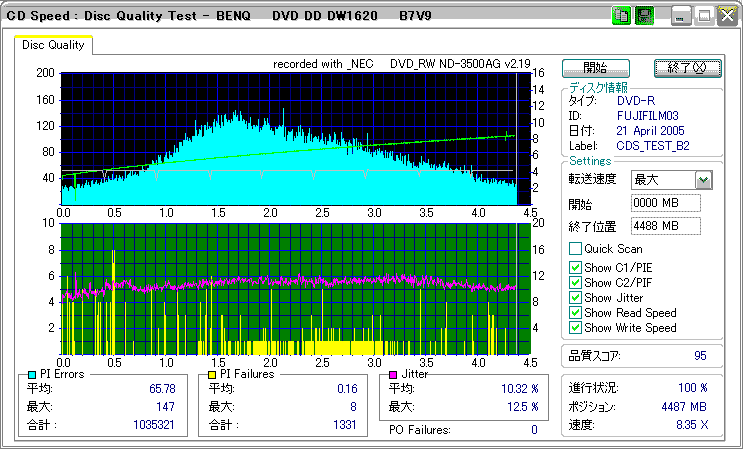
Task: Click the cyan PI Errors legend square
Action: pyautogui.click(x=33, y=374)
